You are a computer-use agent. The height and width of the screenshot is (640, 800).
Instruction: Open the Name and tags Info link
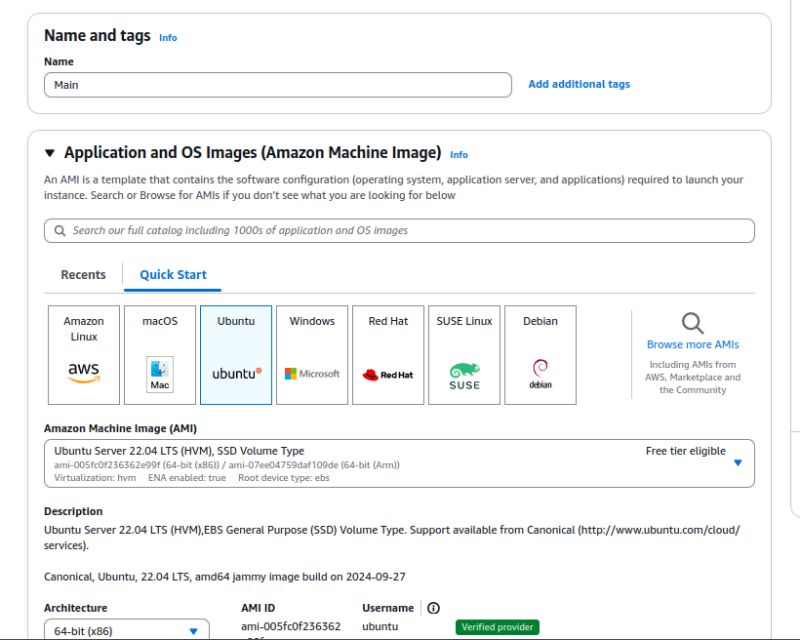pos(168,38)
